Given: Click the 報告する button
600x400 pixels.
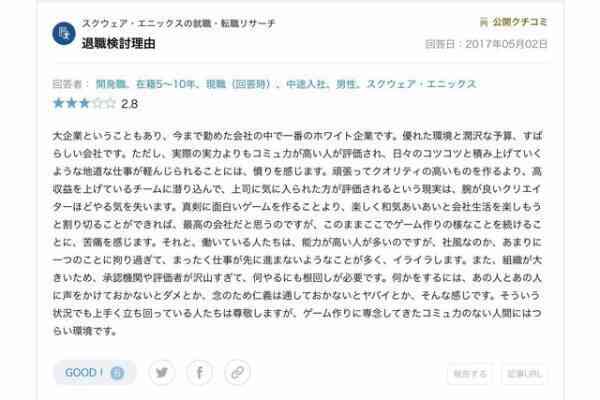Looking at the screenshot, I should click(x=470, y=374).
